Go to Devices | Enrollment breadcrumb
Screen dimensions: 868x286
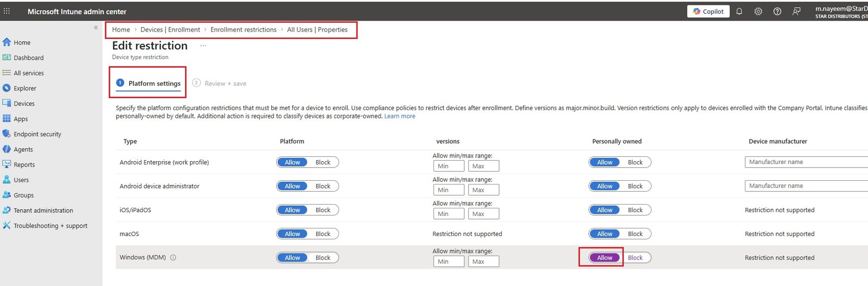pos(170,29)
